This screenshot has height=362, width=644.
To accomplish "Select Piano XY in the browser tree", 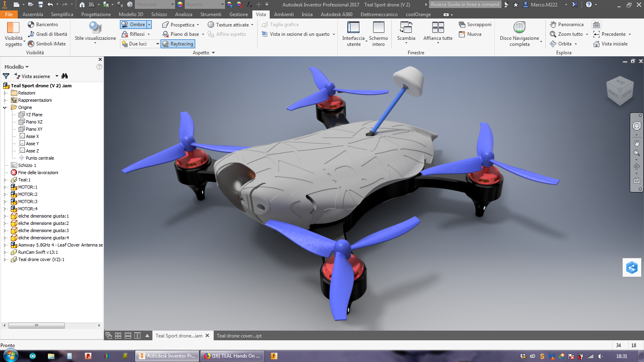I will pyautogui.click(x=34, y=129).
